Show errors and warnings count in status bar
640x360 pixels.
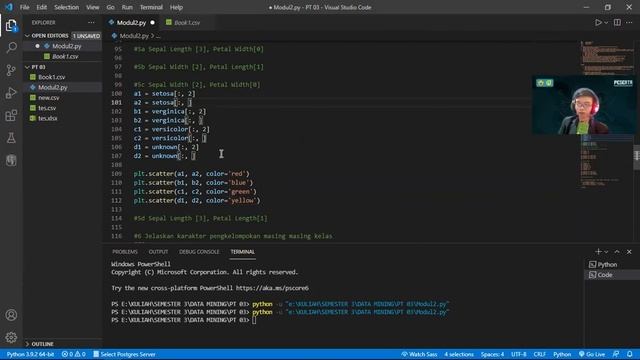73,354
